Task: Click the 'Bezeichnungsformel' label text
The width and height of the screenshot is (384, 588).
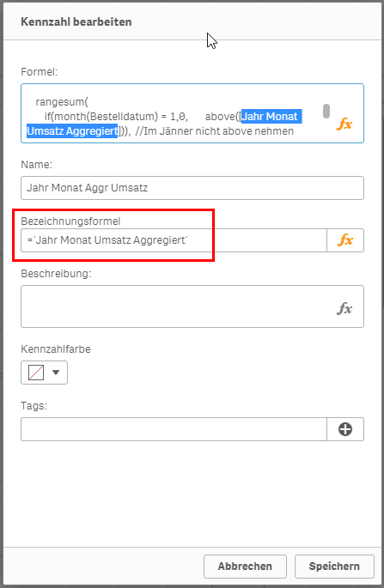Action: point(70,221)
